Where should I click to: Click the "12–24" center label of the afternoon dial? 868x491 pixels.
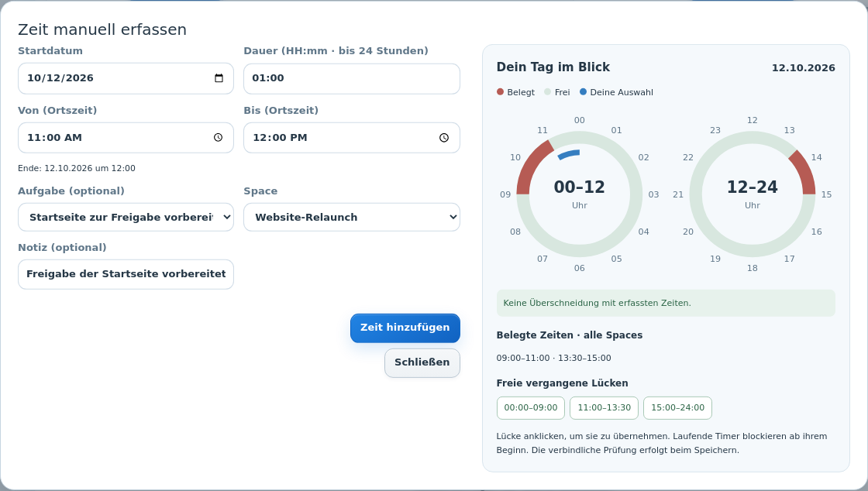coord(753,187)
